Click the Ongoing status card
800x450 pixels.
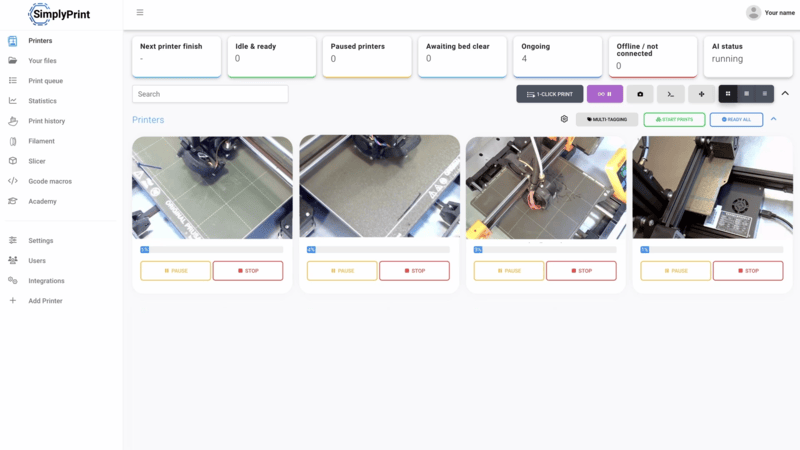click(558, 57)
